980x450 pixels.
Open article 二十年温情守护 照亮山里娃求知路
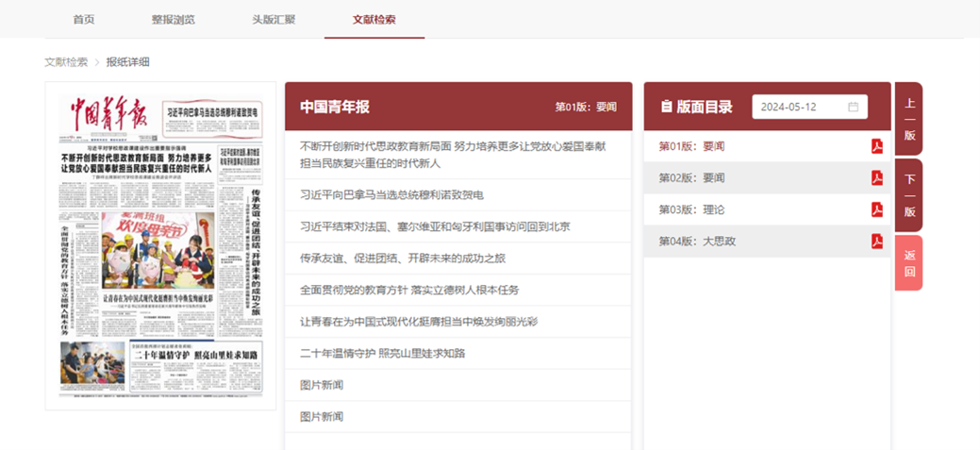(x=458, y=353)
